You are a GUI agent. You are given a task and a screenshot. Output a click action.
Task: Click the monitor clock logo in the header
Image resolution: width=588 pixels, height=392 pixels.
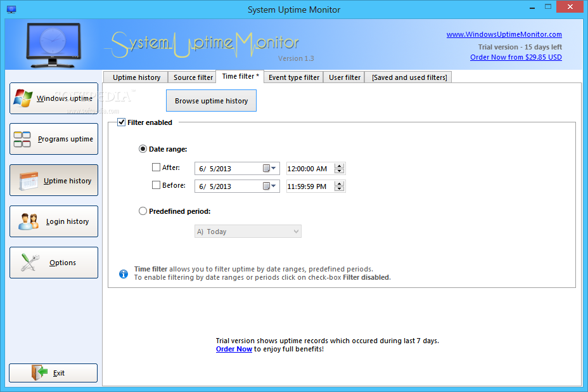click(53, 45)
